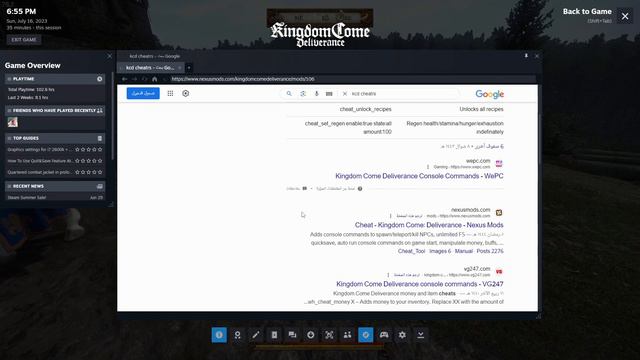Open the on-screen keyboard icon in search box
The height and width of the screenshot is (360, 640).
tap(329, 94)
